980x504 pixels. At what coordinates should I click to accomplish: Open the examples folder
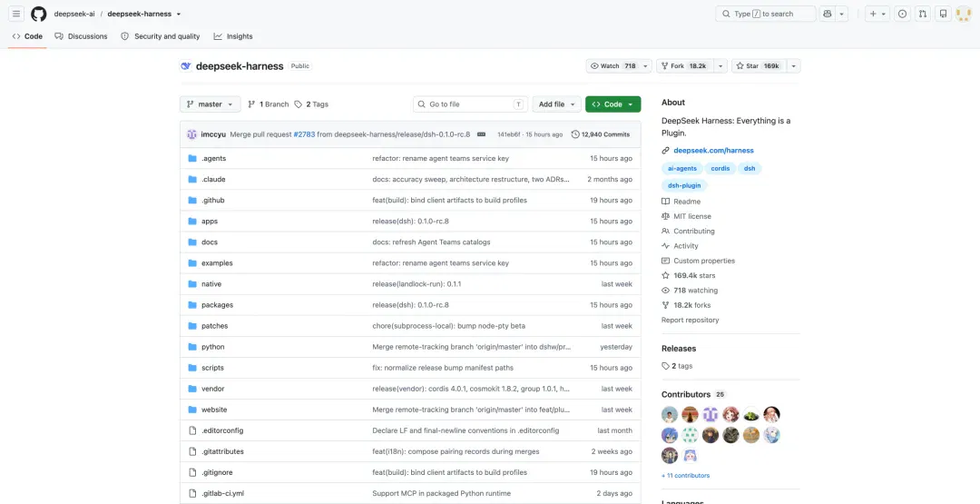(217, 263)
